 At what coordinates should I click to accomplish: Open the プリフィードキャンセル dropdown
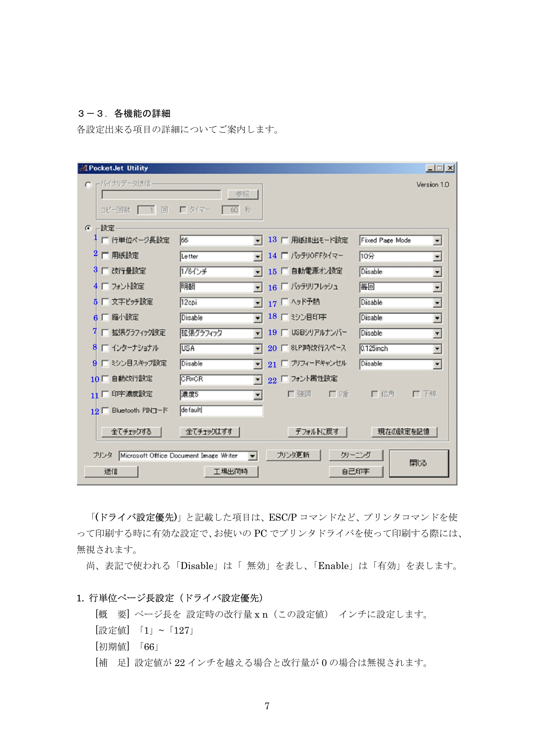401,364
